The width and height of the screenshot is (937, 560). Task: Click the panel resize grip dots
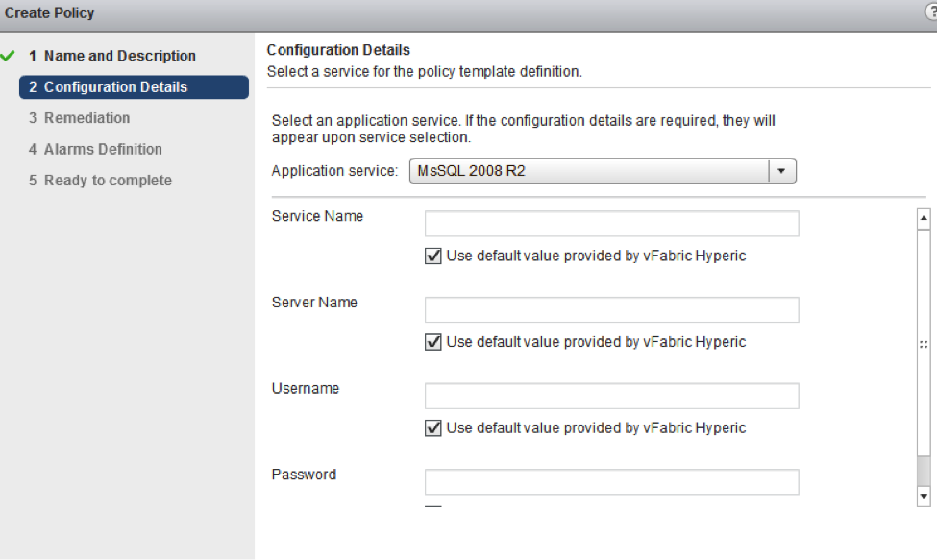tap(924, 345)
